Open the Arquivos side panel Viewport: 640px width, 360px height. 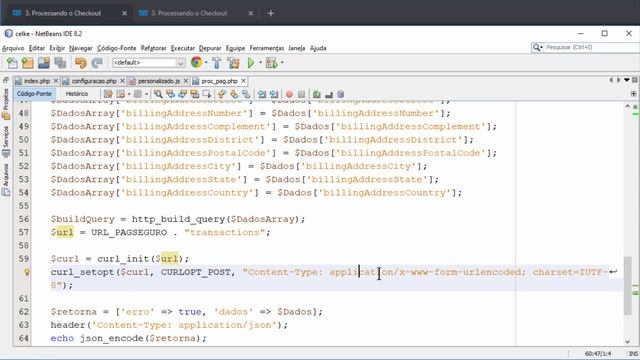click(x=6, y=180)
